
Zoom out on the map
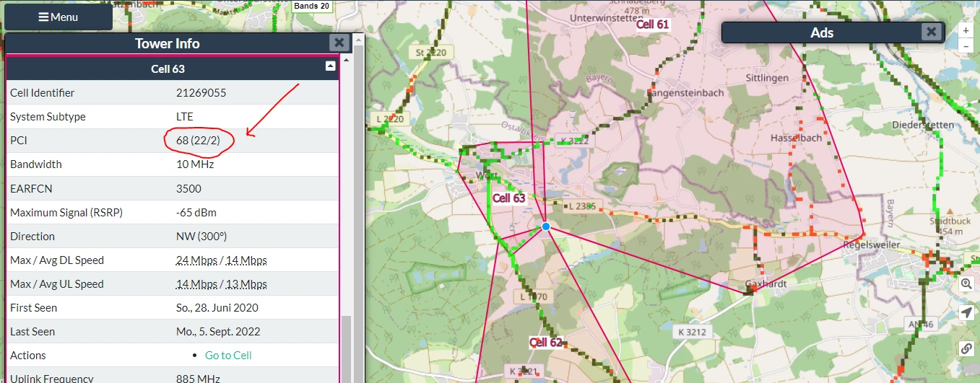[966, 46]
